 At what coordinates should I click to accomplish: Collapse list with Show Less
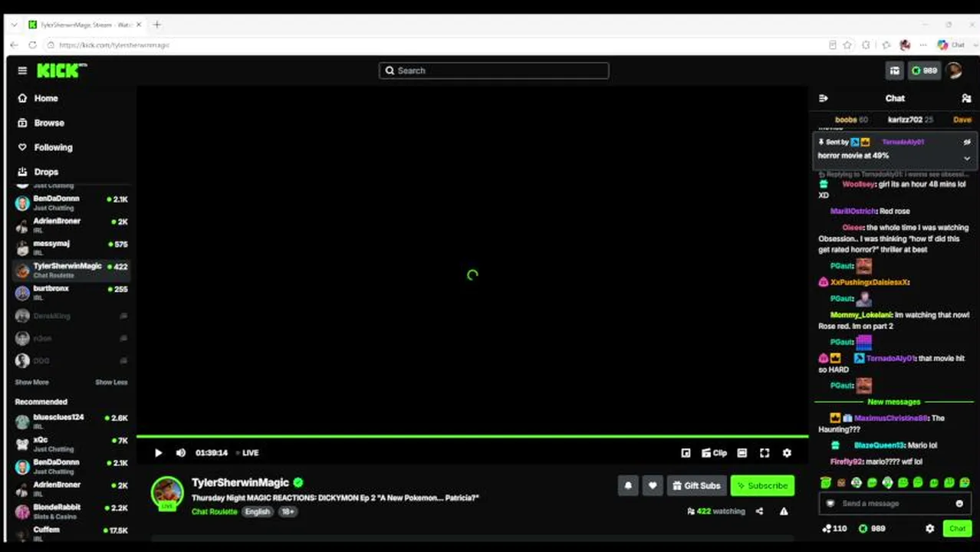111,382
